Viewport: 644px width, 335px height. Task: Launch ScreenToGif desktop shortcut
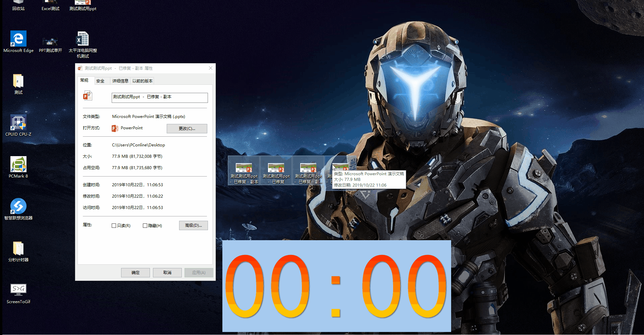[18, 293]
